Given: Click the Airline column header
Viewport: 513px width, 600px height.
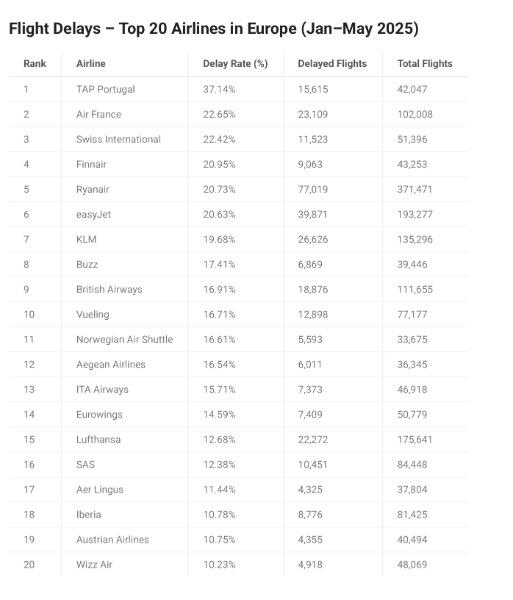Looking at the screenshot, I should 91,64.
